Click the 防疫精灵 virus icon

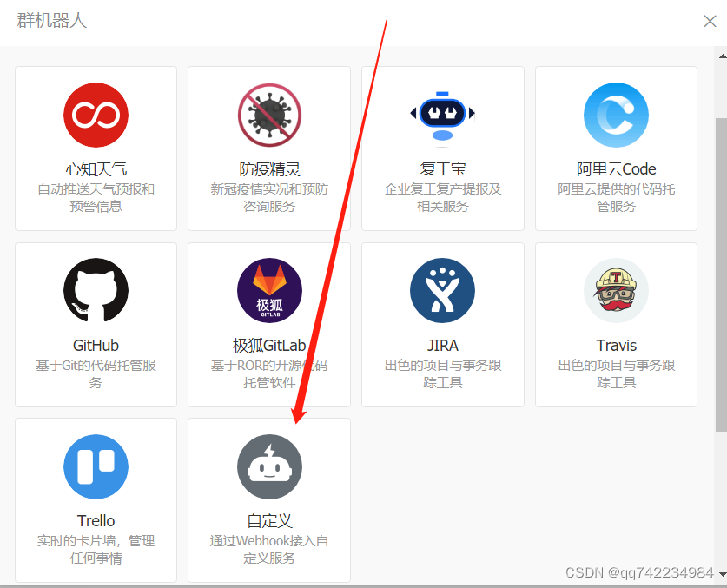269,114
